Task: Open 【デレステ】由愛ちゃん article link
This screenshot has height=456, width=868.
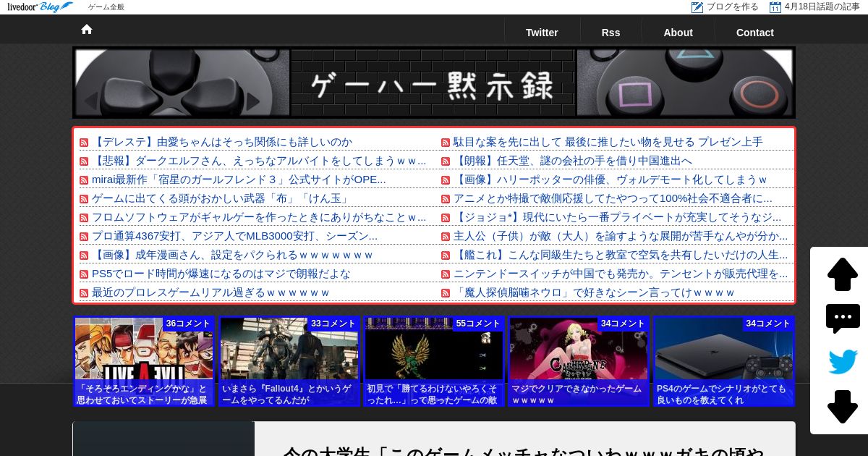Action: pos(222,142)
